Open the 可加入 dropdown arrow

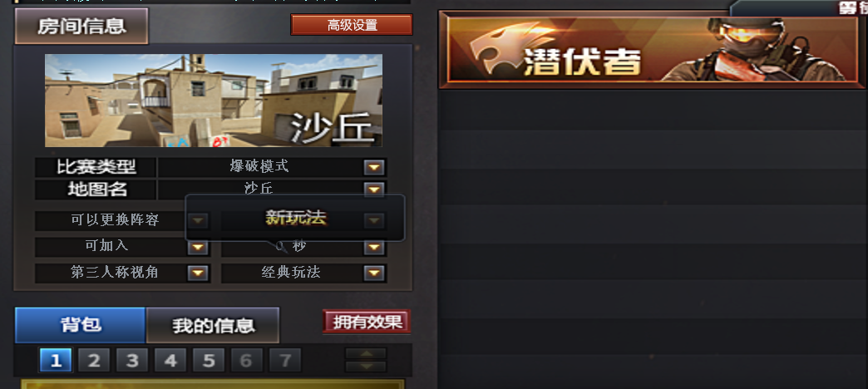(198, 248)
